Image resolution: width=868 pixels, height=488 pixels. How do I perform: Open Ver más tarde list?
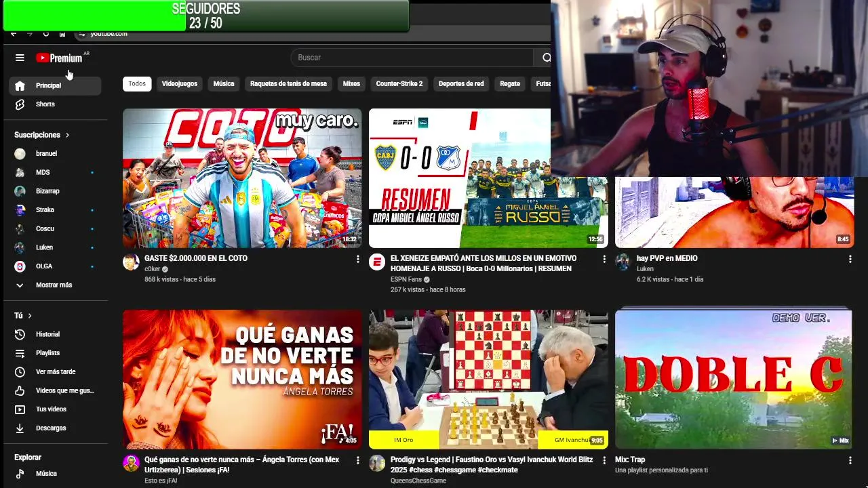[55, 372]
